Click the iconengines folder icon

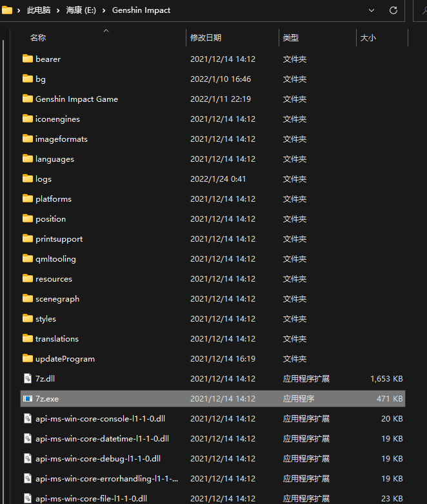28,119
